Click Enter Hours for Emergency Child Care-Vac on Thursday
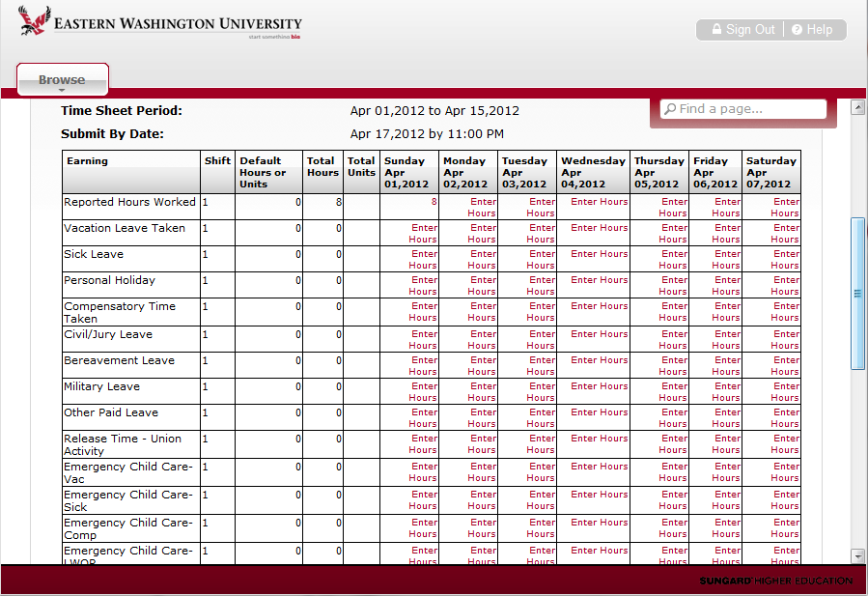 coord(673,472)
